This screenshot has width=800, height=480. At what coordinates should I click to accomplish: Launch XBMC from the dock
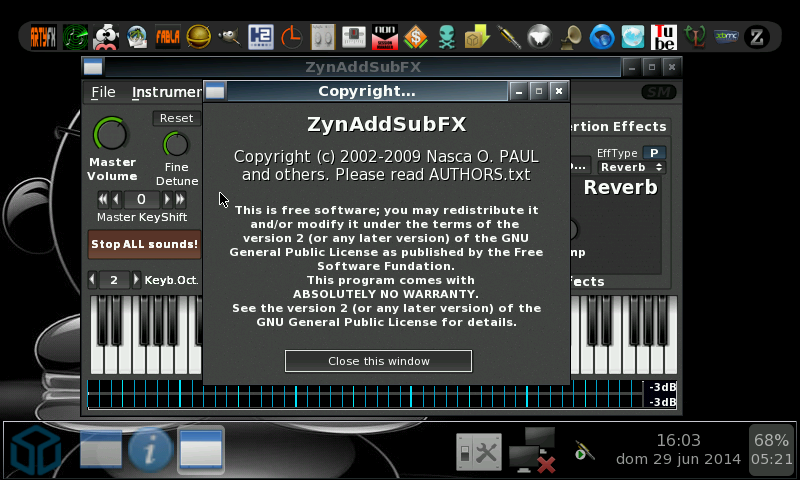tap(726, 37)
